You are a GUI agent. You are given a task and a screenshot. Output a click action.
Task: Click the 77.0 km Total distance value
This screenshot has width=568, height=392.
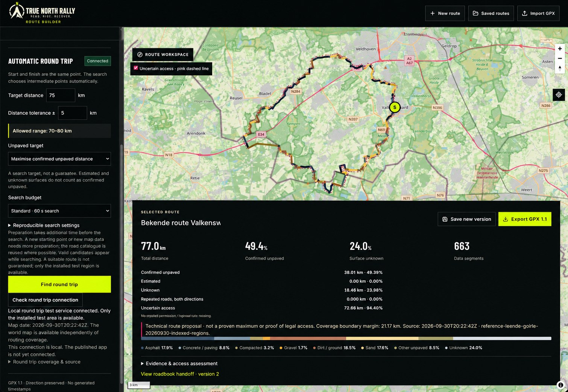(153, 246)
